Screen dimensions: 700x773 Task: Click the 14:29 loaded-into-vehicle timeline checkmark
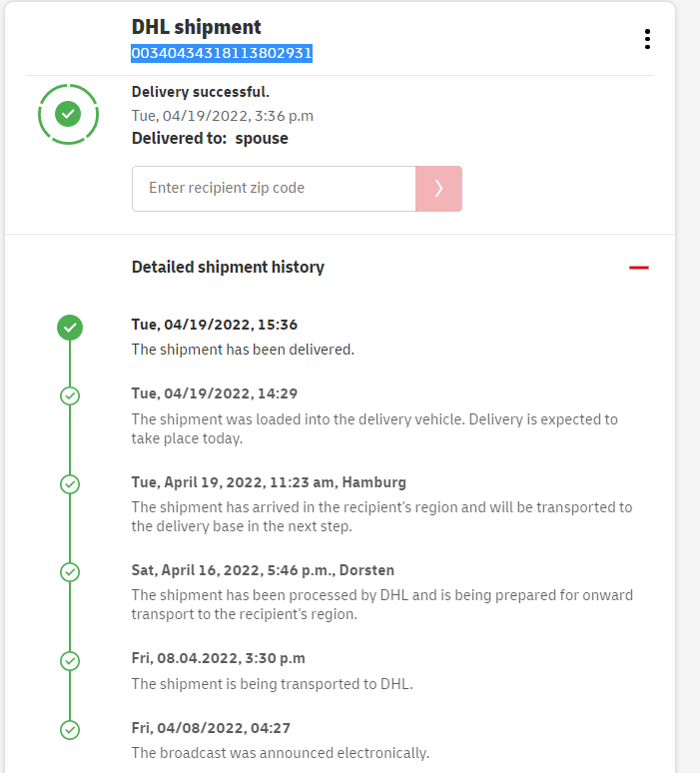coord(70,395)
